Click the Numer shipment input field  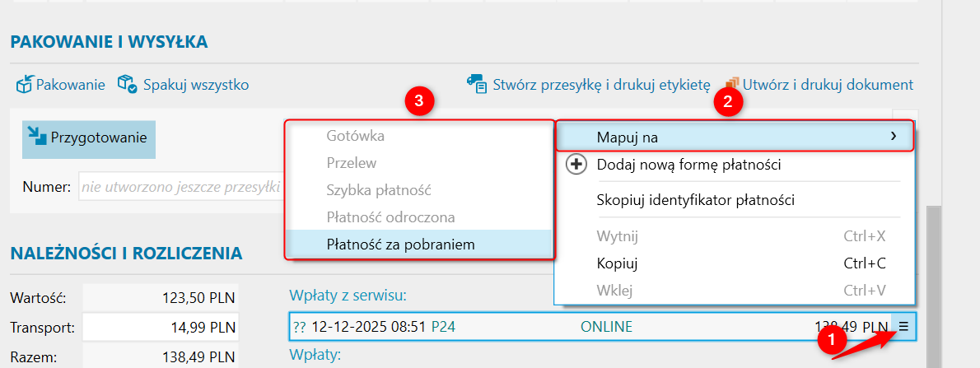(181, 188)
